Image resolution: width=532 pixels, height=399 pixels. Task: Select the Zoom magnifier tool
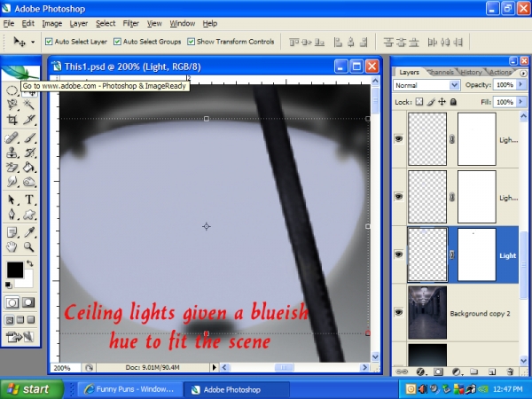(29, 247)
